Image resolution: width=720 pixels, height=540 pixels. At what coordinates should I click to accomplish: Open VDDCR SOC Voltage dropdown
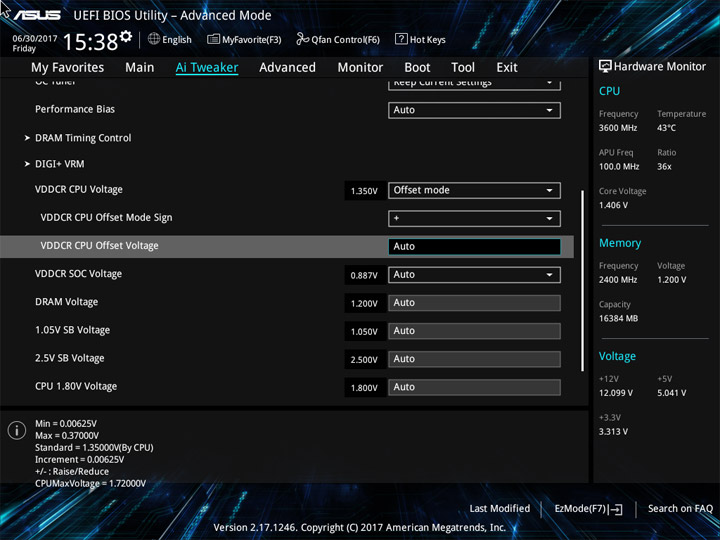coord(474,275)
